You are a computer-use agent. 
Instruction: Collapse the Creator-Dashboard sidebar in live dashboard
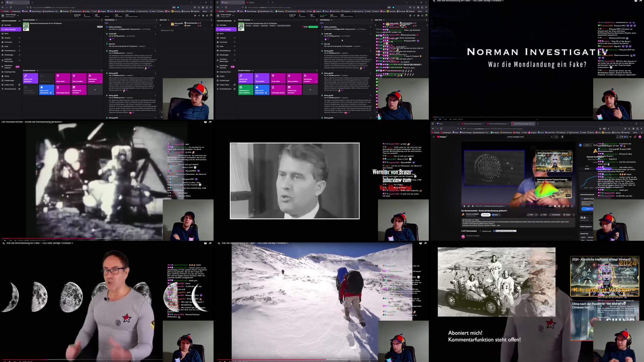coord(235,21)
